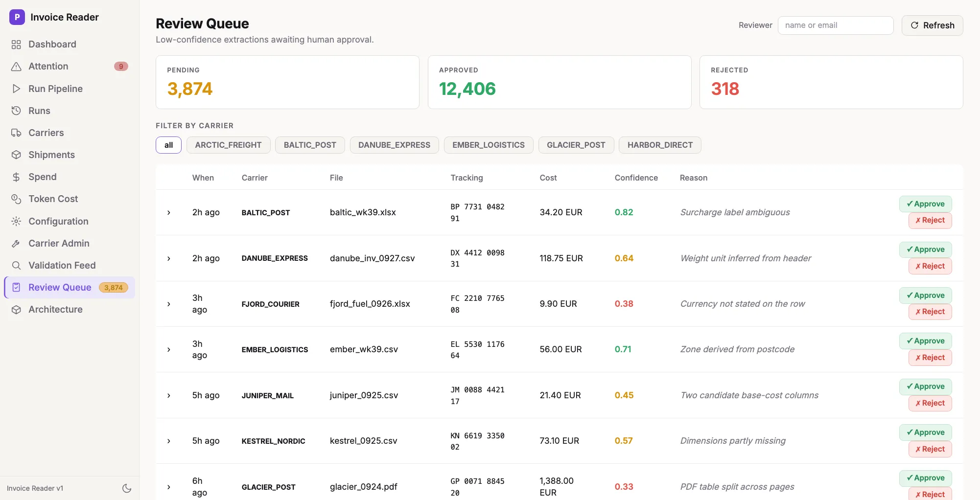Expand the DANUBE_EXPRESS row chevron
Screen dimensions: 980x500
169,258
